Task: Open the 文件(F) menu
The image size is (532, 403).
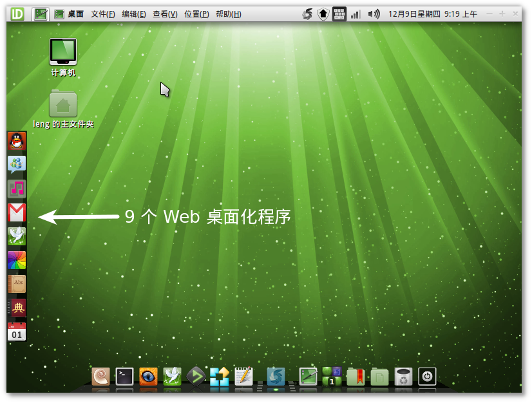Action: pyautogui.click(x=103, y=14)
